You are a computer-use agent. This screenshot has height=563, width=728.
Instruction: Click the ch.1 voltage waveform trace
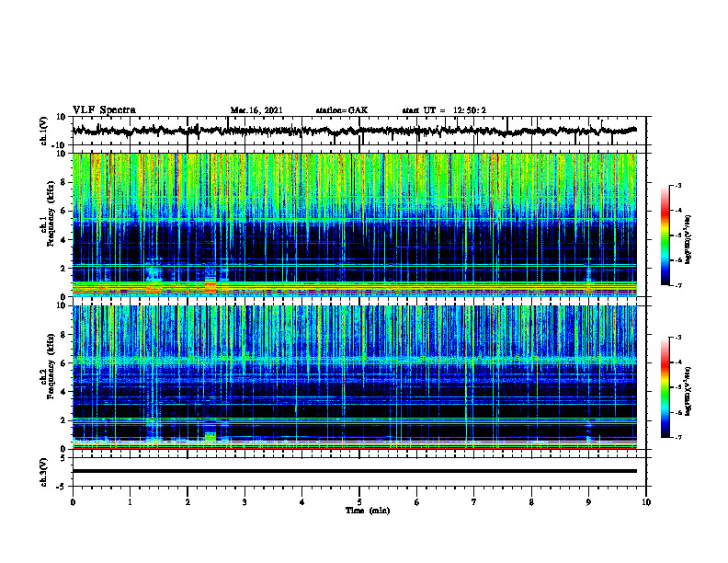tap(354, 131)
